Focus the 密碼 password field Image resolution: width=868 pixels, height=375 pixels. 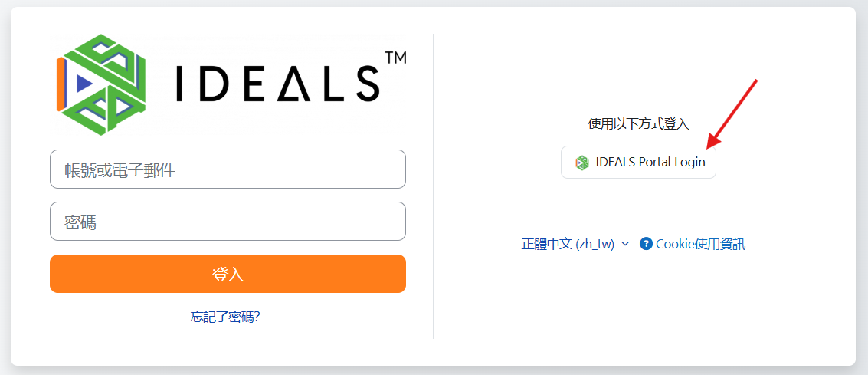(228, 222)
